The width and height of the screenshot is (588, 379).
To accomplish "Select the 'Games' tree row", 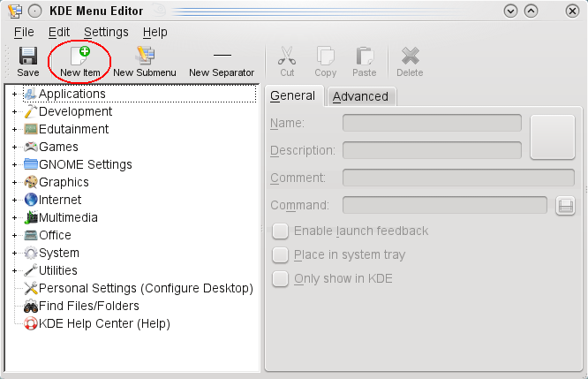I will pyautogui.click(x=58, y=147).
